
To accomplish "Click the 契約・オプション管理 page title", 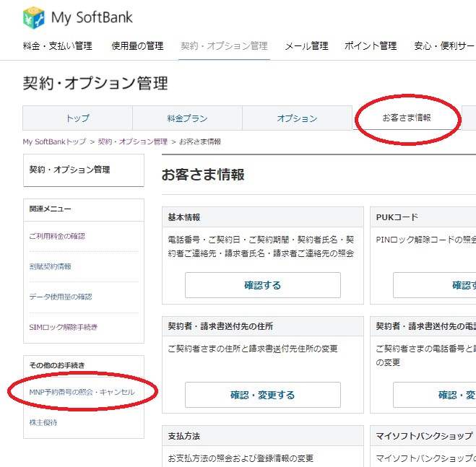I will coord(95,83).
